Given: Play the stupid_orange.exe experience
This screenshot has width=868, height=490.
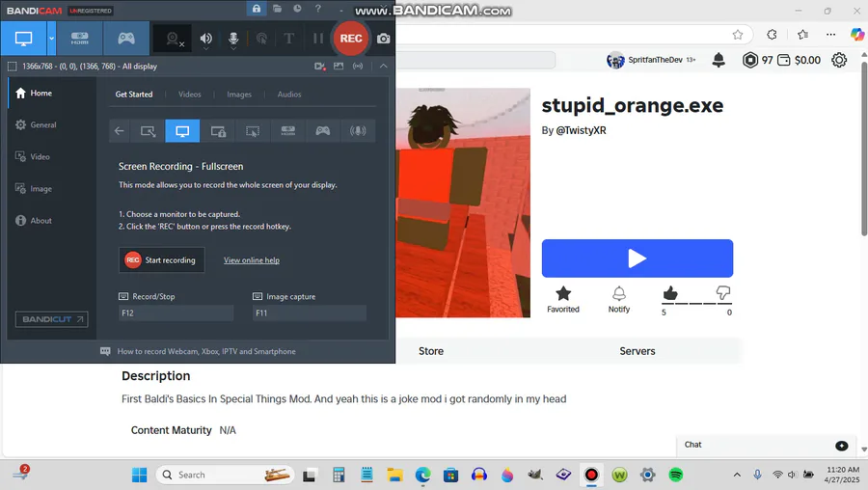Looking at the screenshot, I should click(x=637, y=259).
